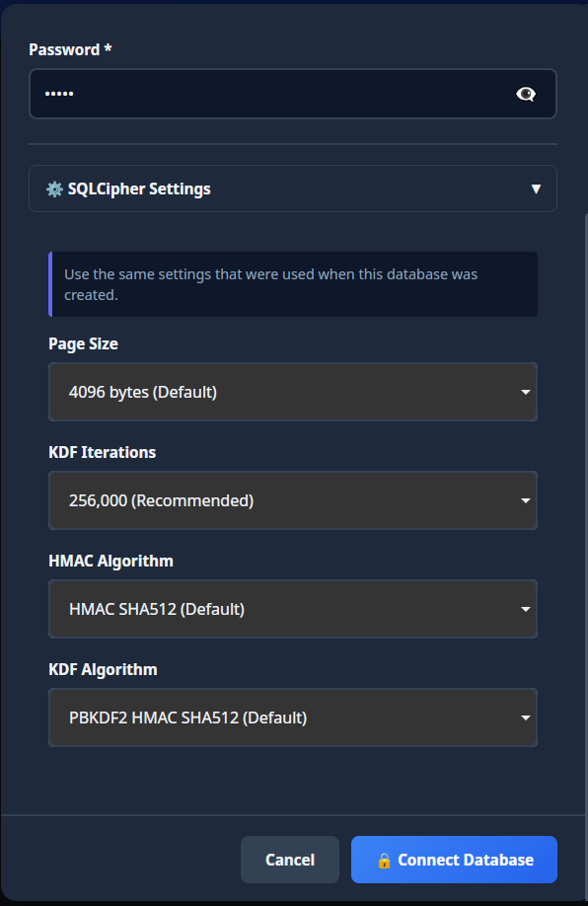588x906 pixels.
Task: Open the KDF Algorithm selector
Action: (293, 717)
